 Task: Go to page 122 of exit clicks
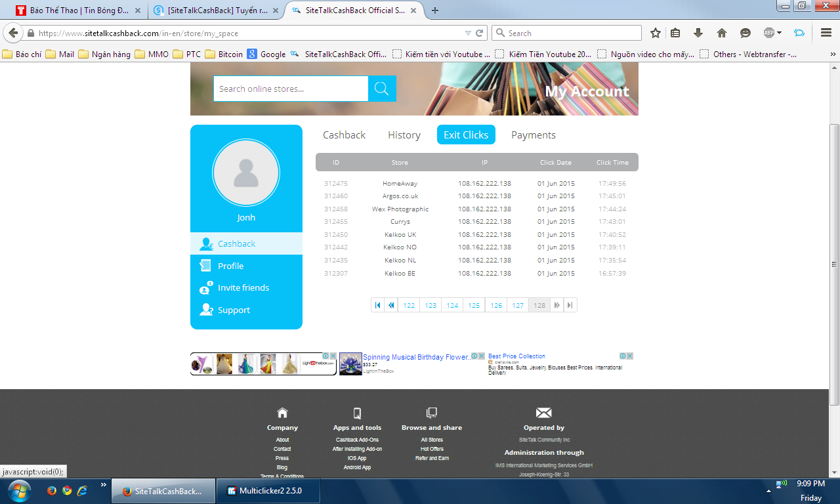409,305
